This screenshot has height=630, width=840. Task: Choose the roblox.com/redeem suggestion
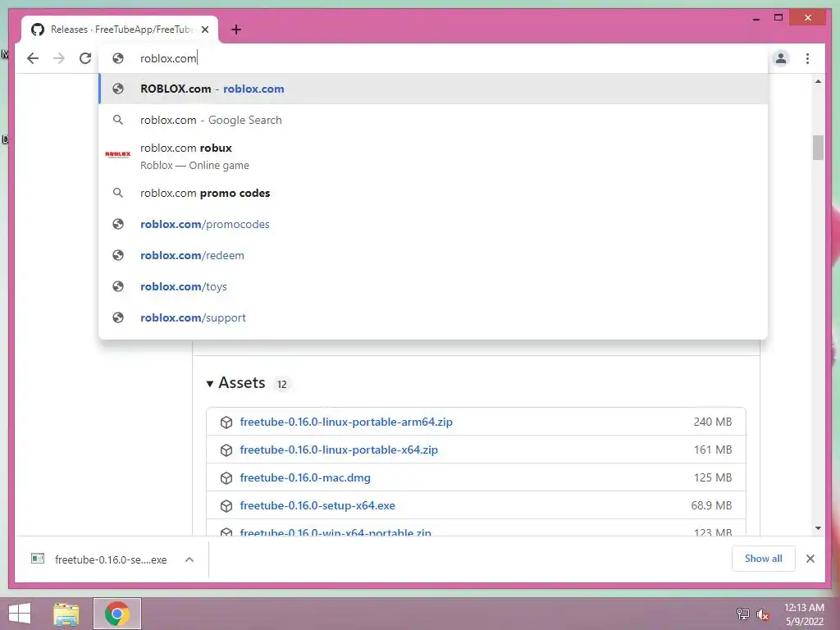point(433,255)
